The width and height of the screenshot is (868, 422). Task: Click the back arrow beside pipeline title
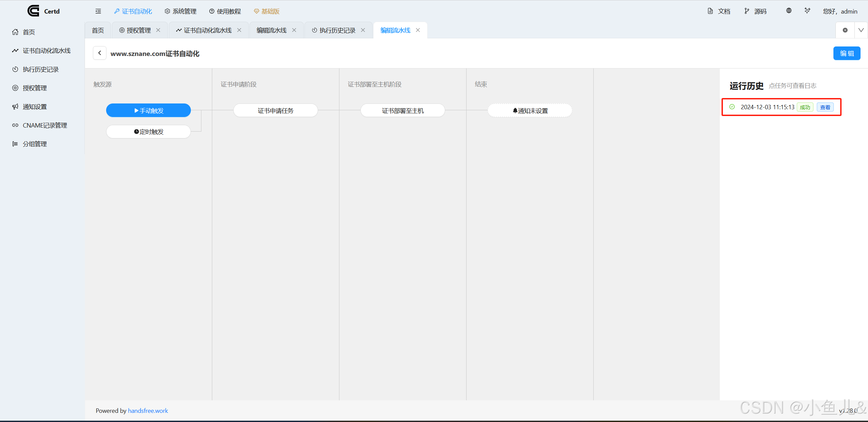[99, 53]
